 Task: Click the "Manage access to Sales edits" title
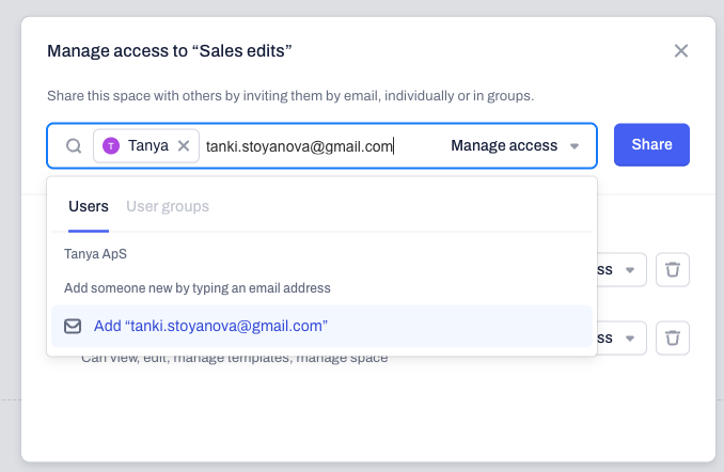pos(169,51)
